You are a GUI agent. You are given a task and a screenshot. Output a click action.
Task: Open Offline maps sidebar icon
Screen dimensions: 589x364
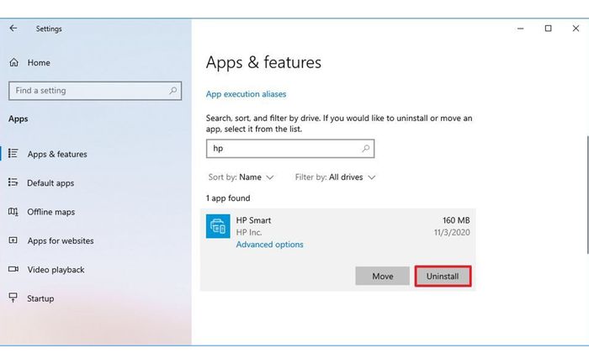[x=13, y=212]
